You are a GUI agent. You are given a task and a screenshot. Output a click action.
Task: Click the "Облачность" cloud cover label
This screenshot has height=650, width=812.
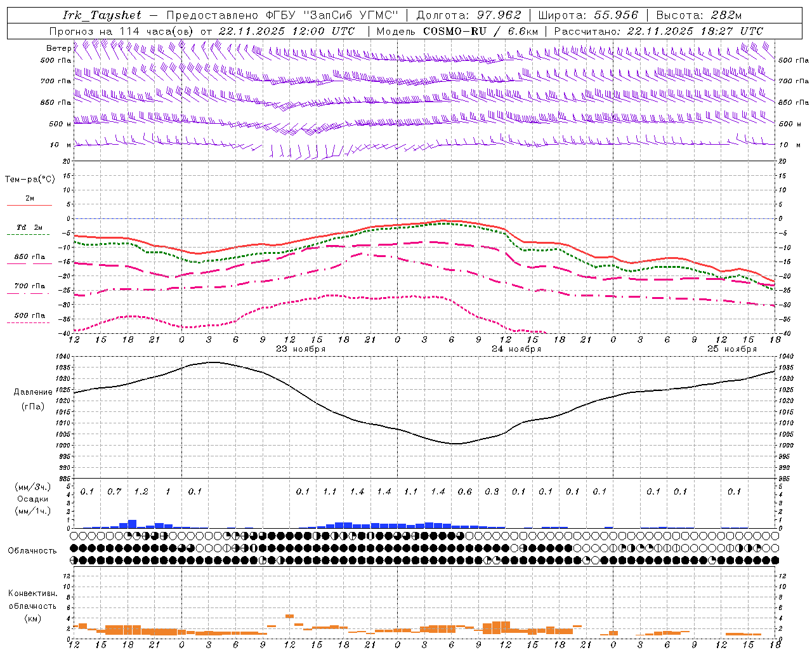coord(32,551)
